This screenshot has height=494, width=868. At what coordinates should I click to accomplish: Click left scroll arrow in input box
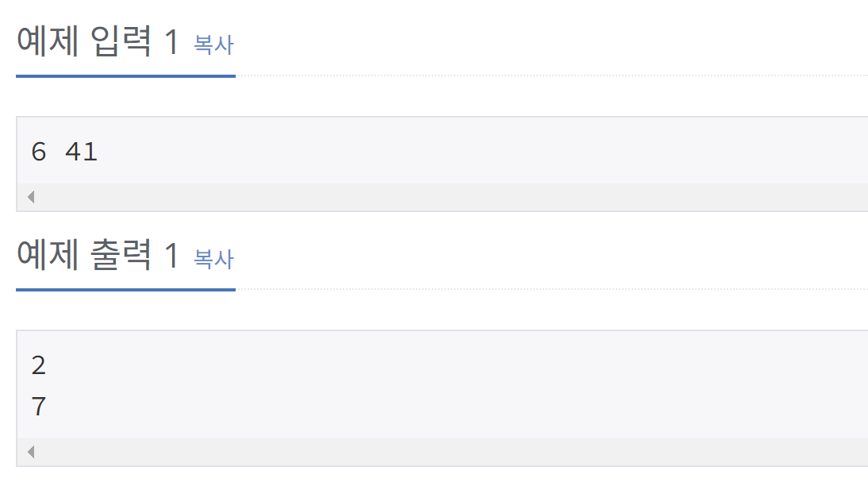coord(31,197)
